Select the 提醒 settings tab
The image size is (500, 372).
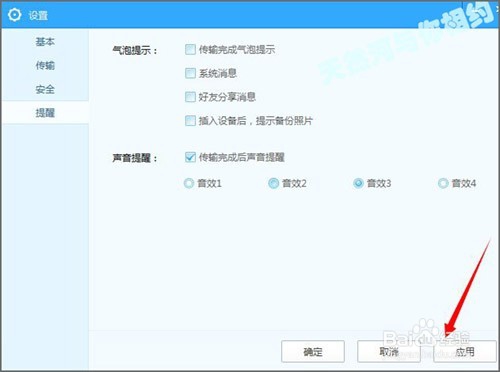click(45, 113)
